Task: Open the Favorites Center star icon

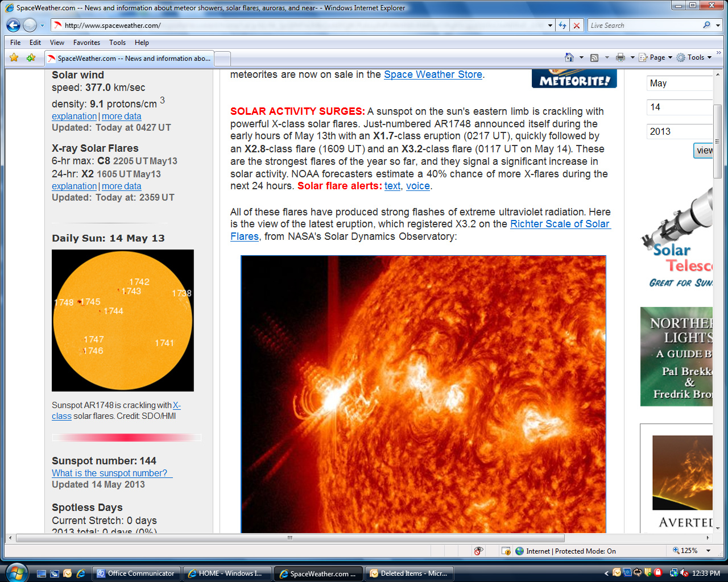Action: coord(14,57)
